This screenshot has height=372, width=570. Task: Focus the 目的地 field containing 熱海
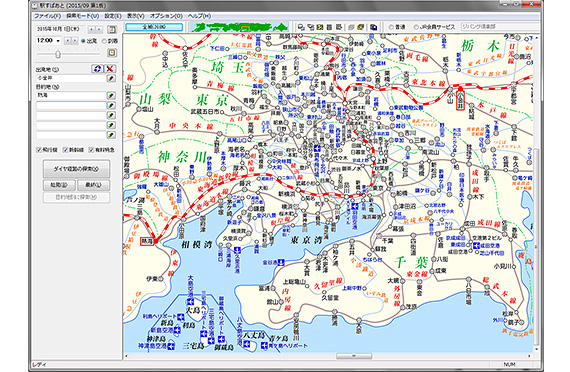click(71, 95)
